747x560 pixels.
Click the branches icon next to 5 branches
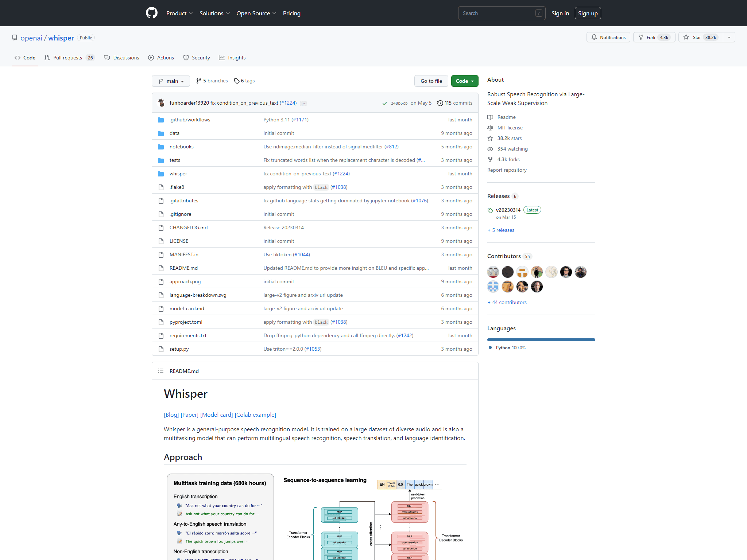tap(199, 81)
